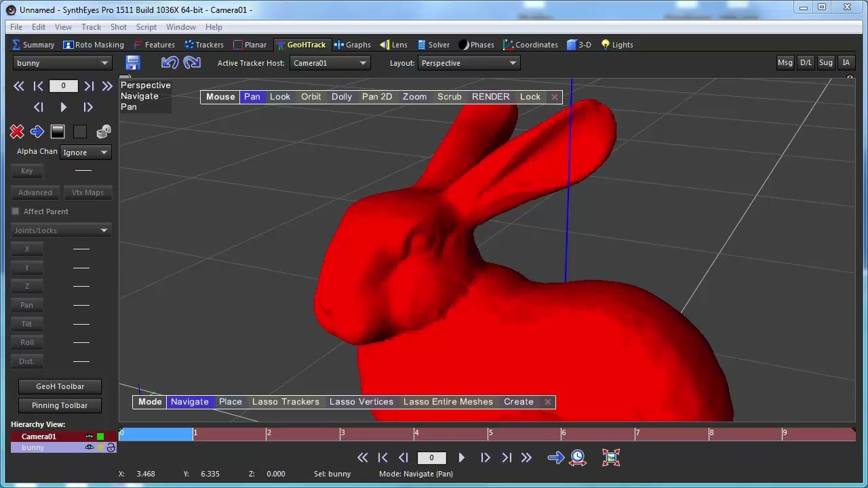Image resolution: width=868 pixels, height=488 pixels.
Task: Select Pan mouse mode
Action: pos(252,97)
